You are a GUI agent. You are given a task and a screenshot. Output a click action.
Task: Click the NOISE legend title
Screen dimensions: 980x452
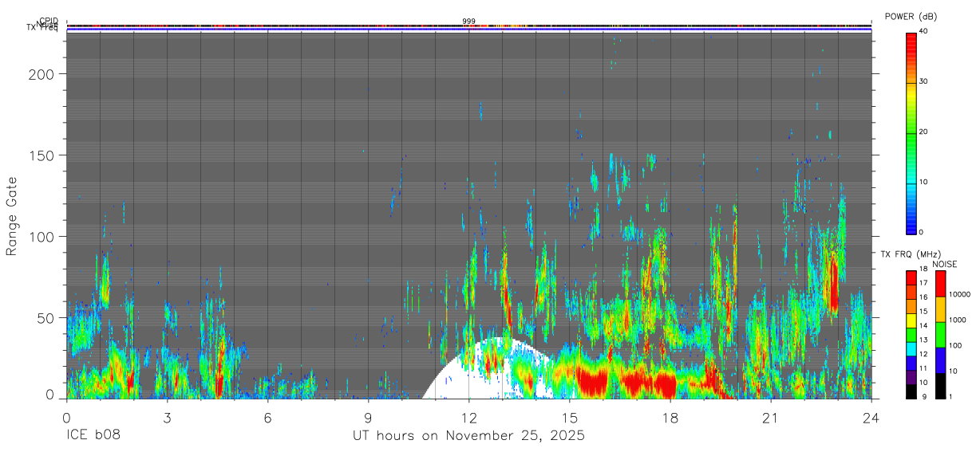[x=945, y=264]
